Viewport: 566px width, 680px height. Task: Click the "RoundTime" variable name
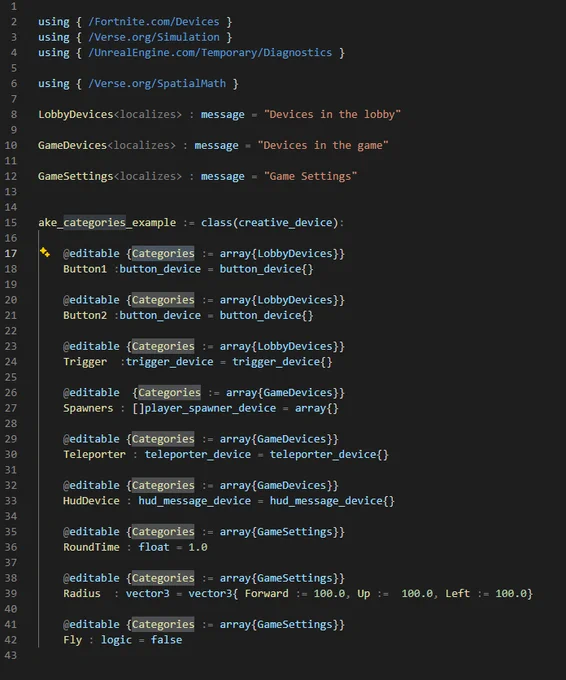[x=91, y=547]
